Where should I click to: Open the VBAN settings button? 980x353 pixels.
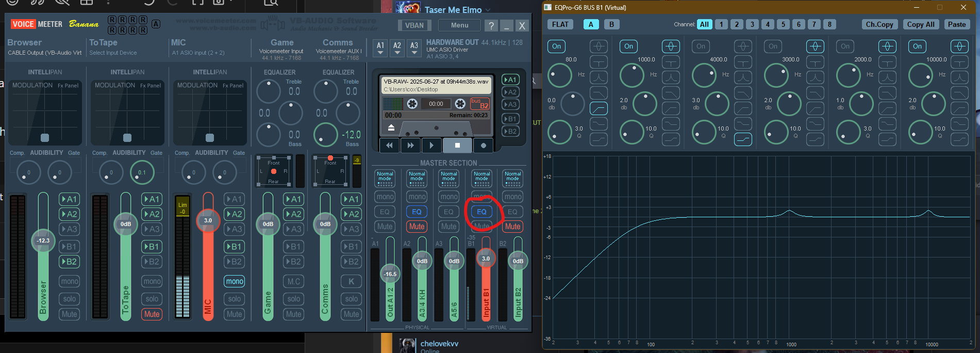414,25
